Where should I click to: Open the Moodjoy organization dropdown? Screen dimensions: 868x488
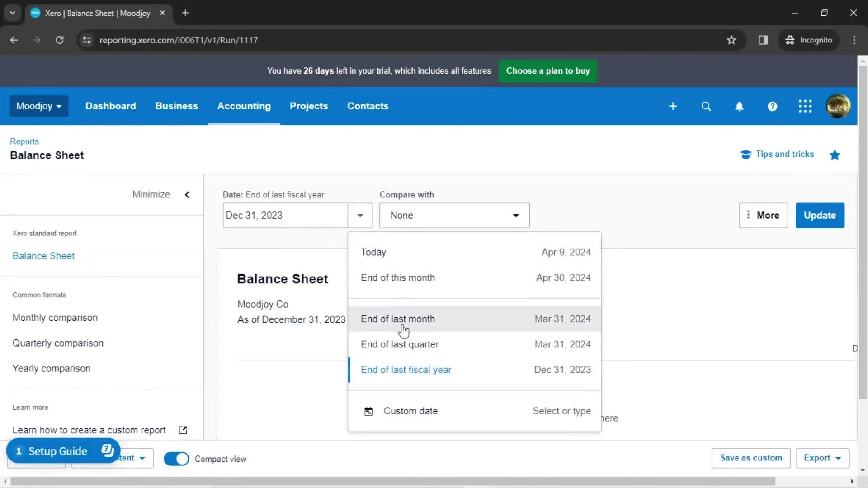coord(39,106)
